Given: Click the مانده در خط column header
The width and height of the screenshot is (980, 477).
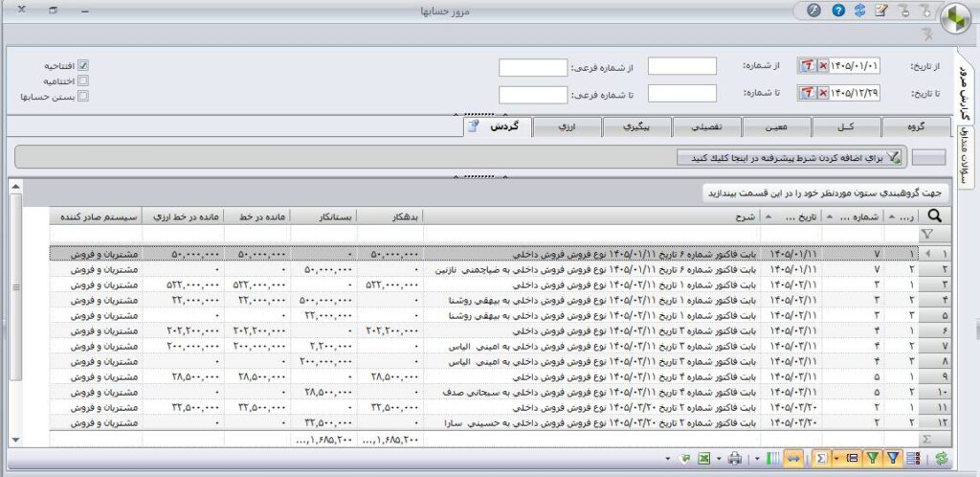Looking at the screenshot, I should click(x=256, y=216).
